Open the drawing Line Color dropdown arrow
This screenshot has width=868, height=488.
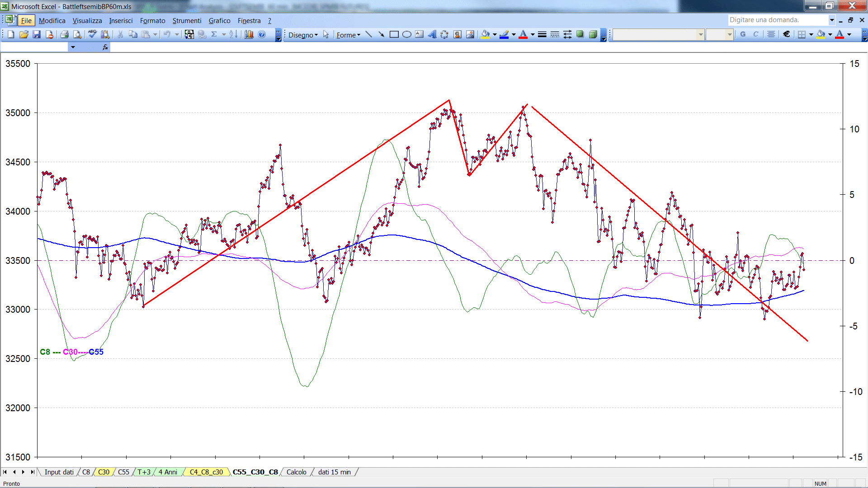514,34
